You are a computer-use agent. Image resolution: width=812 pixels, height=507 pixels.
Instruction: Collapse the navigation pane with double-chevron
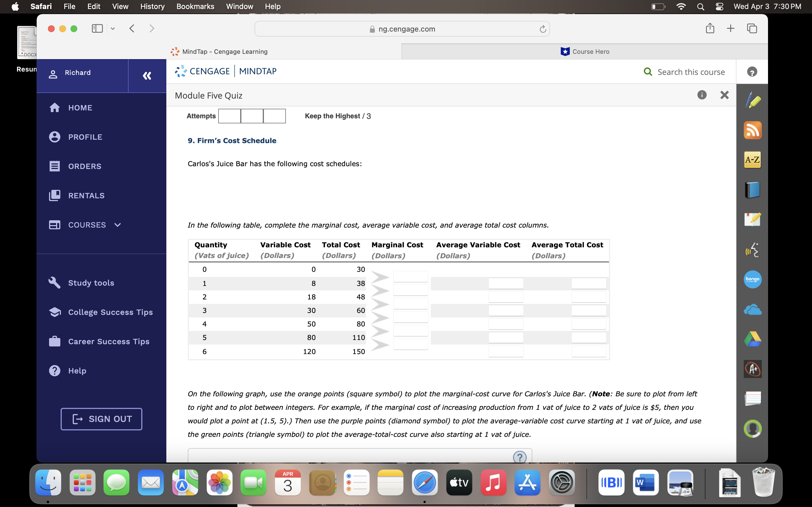pyautogui.click(x=147, y=76)
